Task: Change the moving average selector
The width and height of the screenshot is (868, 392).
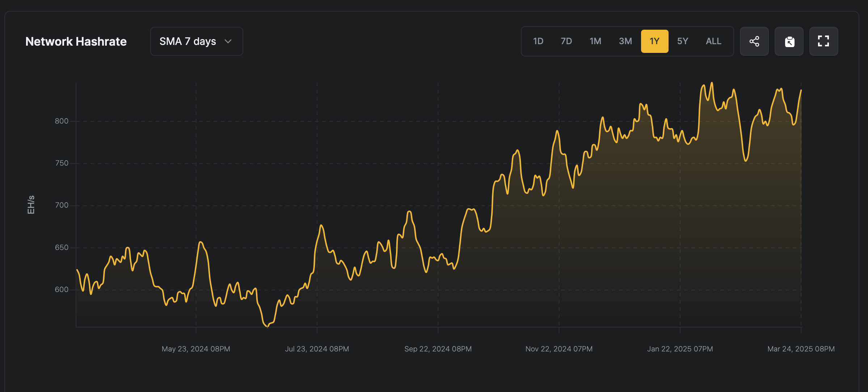Action: click(x=197, y=41)
